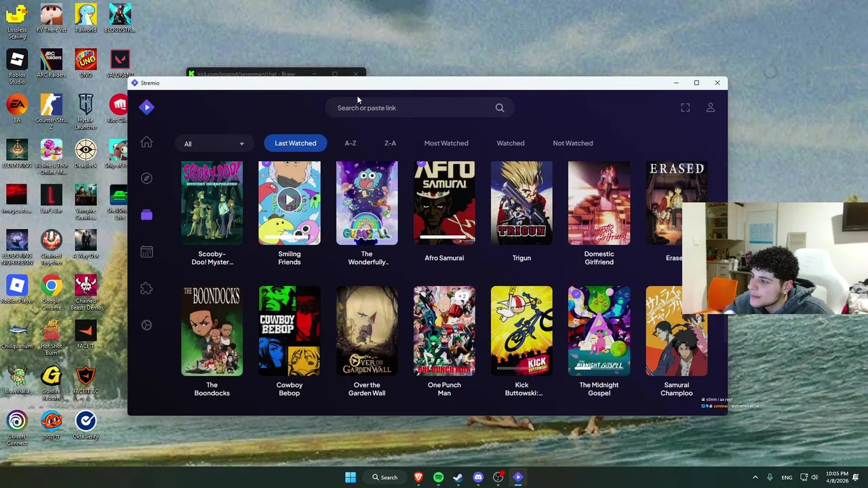Open the Kick Buttowski poster

point(521,331)
